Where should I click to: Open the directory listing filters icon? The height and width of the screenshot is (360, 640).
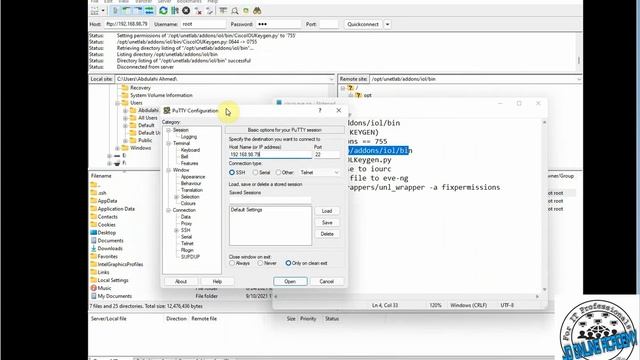point(223,11)
